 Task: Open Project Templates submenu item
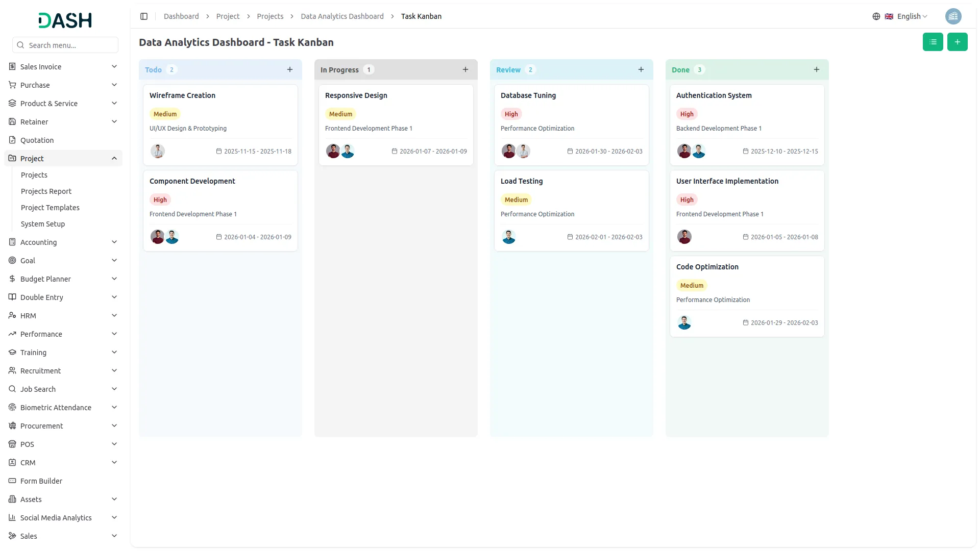pos(50,208)
